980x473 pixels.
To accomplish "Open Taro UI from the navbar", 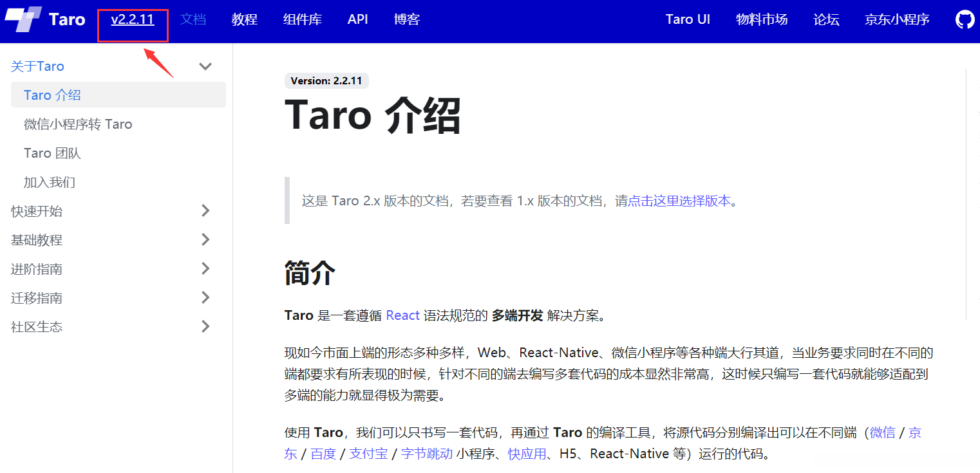I will (688, 19).
